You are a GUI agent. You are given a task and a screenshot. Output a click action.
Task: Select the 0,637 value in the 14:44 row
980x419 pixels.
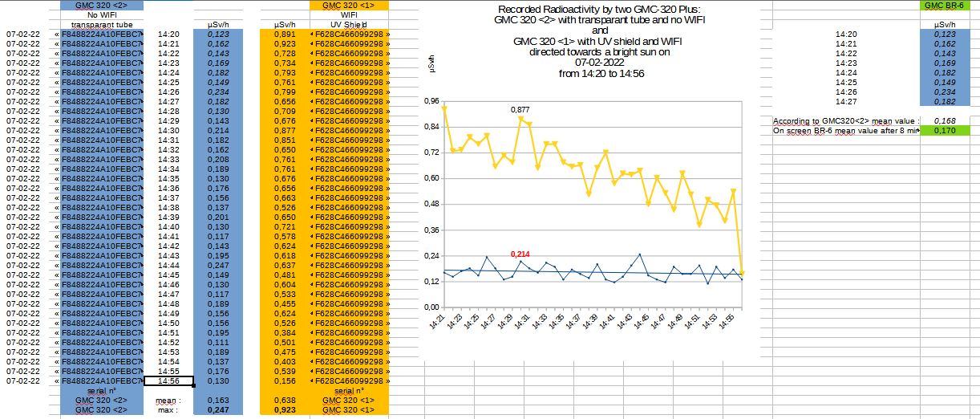point(286,266)
